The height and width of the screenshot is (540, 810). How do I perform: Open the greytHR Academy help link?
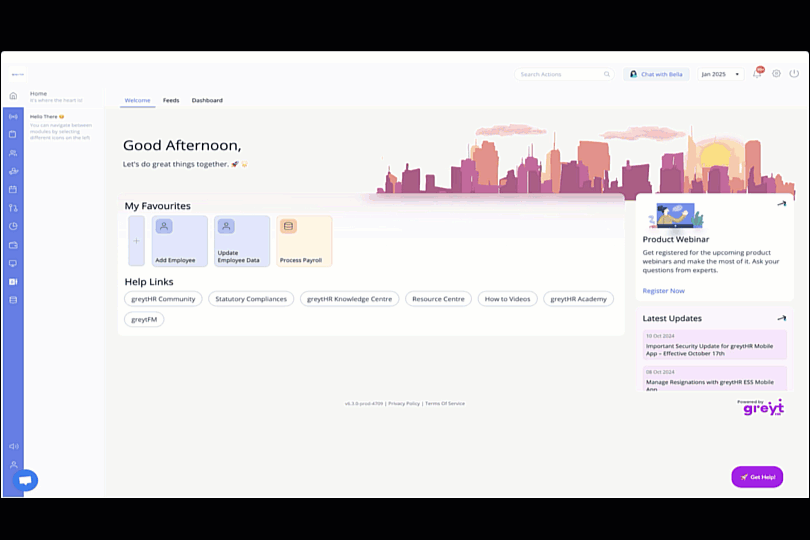(x=579, y=299)
